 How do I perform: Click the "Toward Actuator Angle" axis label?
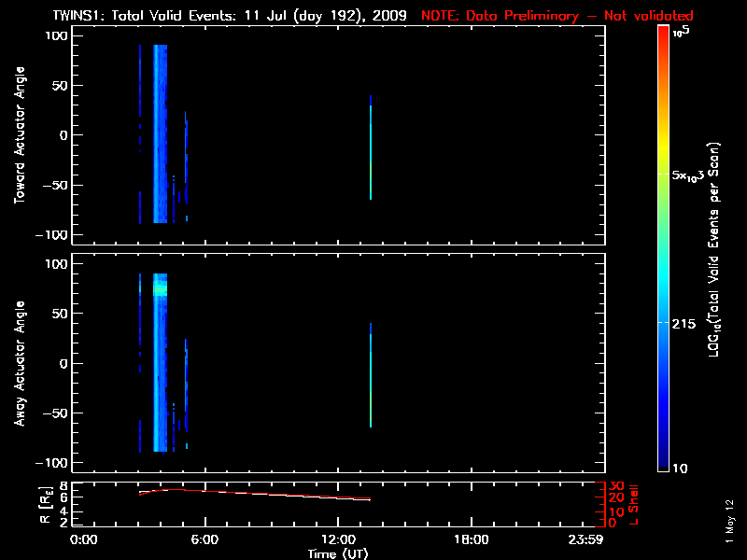pyautogui.click(x=19, y=135)
